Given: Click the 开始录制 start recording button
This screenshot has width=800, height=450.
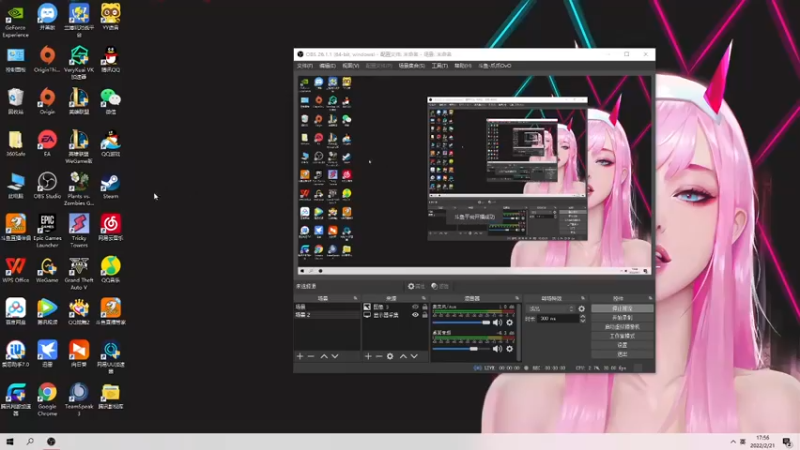Looking at the screenshot, I should (622, 317).
